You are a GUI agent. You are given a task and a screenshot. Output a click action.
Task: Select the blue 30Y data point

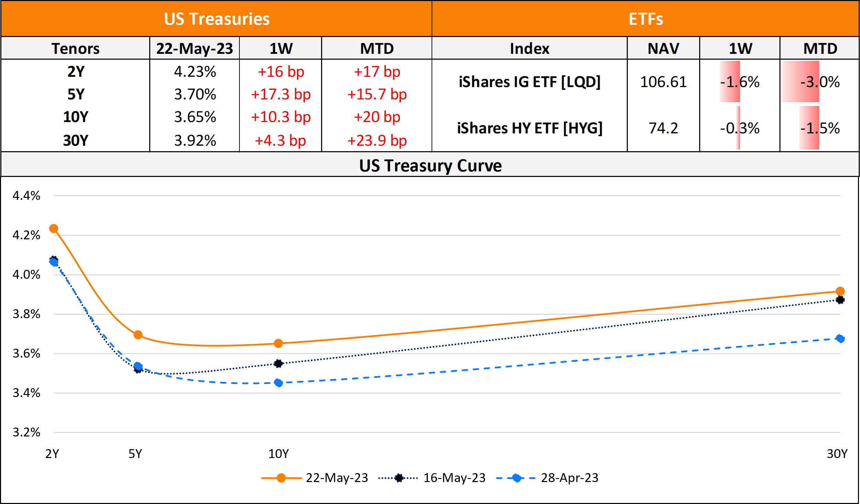(840, 339)
